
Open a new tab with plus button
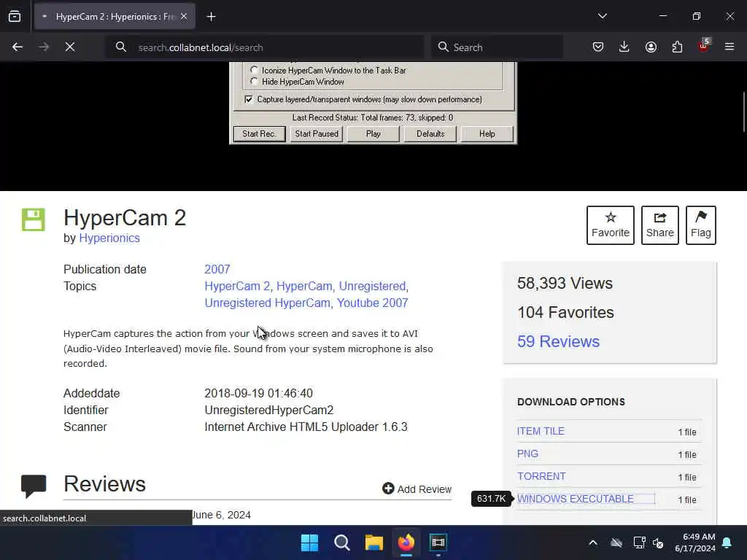(x=211, y=17)
